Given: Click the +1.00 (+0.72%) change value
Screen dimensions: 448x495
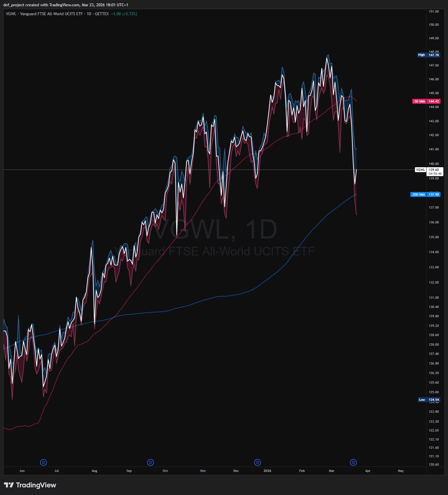Looking at the screenshot, I should tap(124, 14).
